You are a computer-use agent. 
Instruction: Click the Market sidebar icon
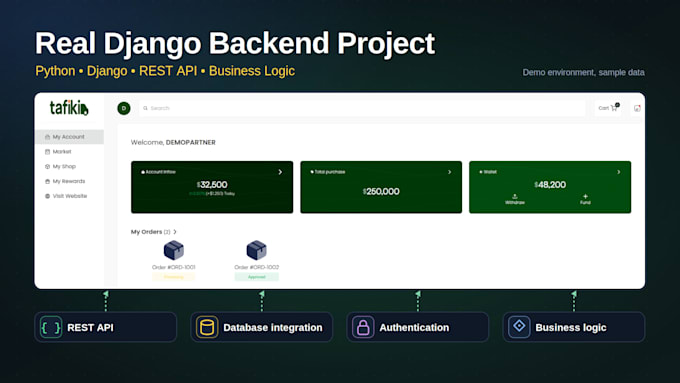(47, 151)
